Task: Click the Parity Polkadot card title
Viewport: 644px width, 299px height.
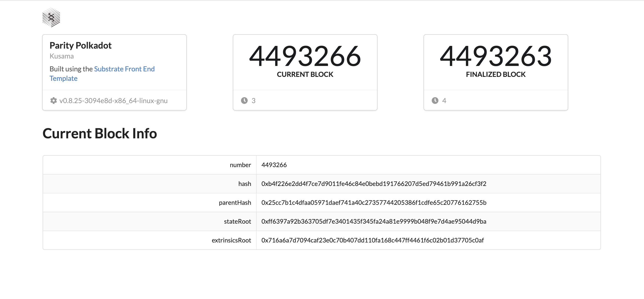Action: click(x=80, y=45)
